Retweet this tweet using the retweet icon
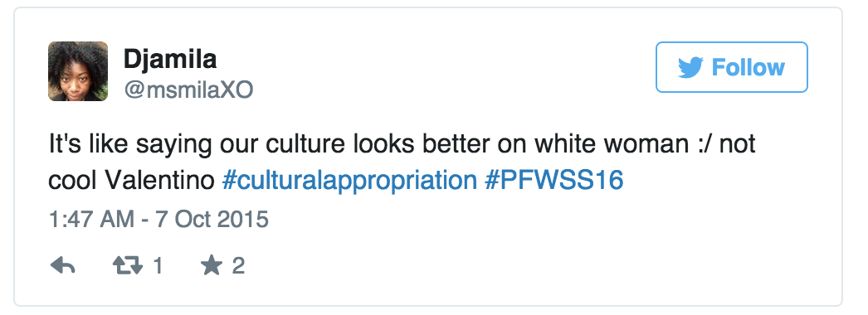 coord(127,266)
